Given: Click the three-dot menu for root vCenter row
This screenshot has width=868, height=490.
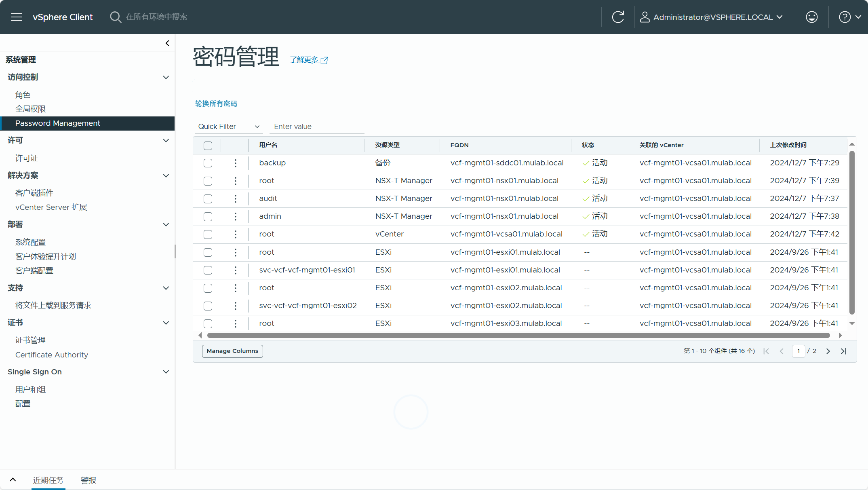Looking at the screenshot, I should coord(236,234).
